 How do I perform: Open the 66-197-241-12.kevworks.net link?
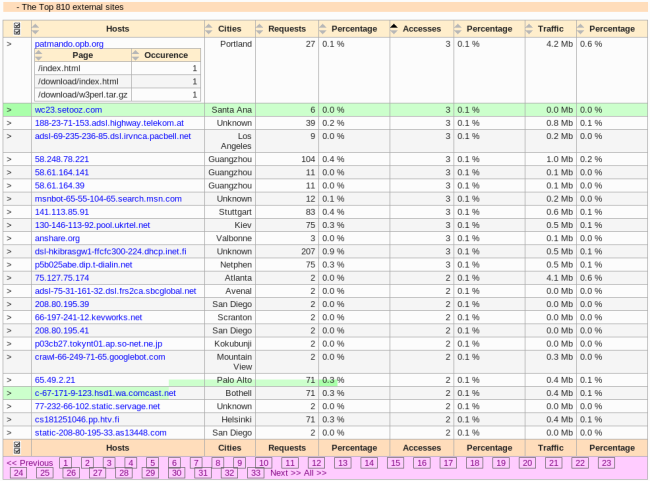(88, 318)
